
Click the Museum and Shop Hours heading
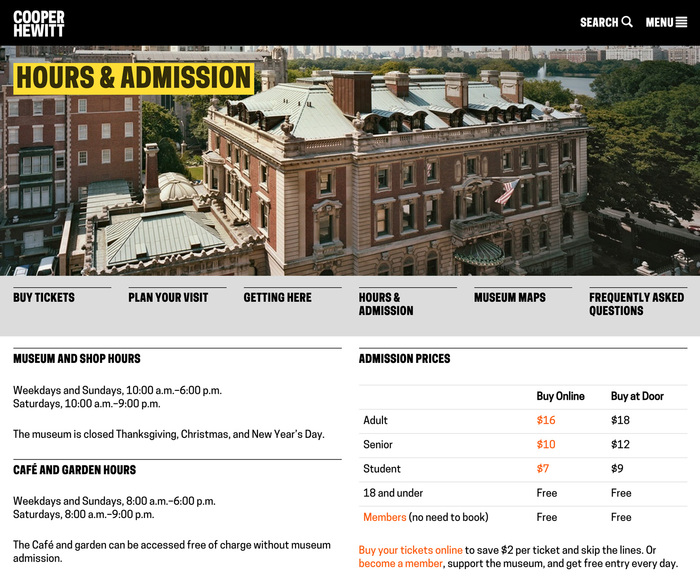[76, 359]
